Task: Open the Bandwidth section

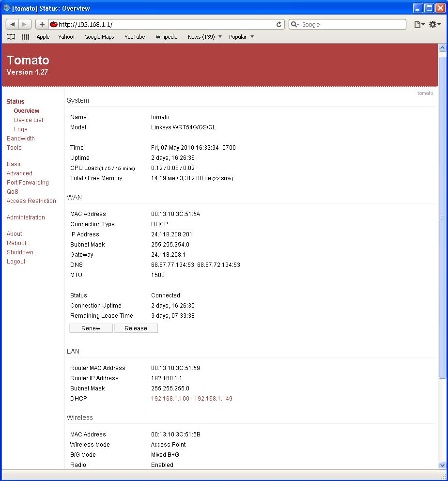Action: pyautogui.click(x=20, y=139)
